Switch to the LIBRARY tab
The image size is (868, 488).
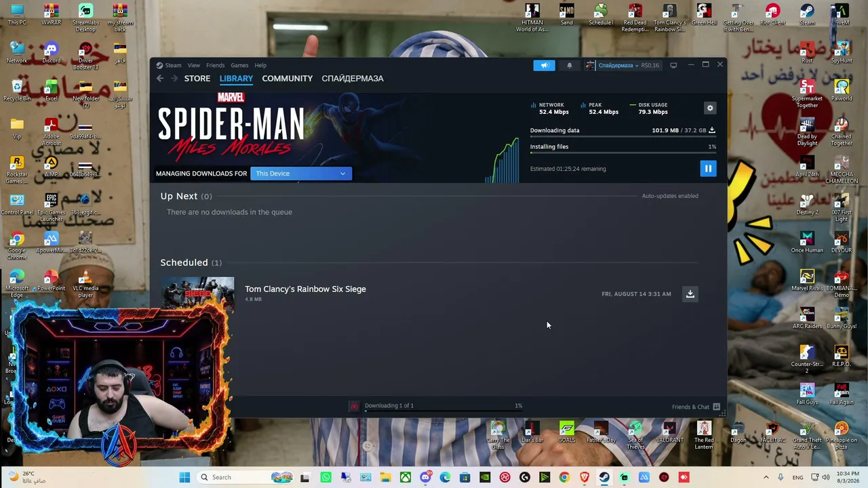pos(236,78)
